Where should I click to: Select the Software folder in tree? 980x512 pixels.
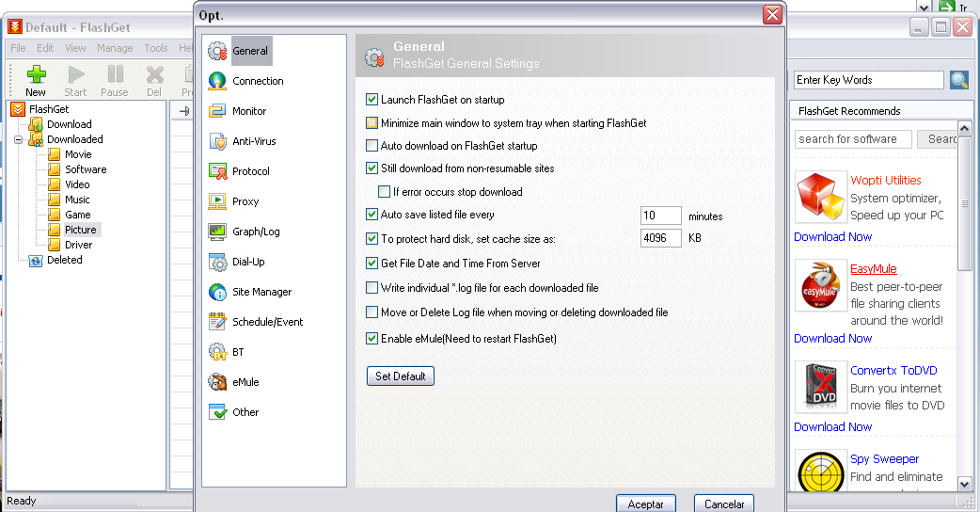point(86,169)
